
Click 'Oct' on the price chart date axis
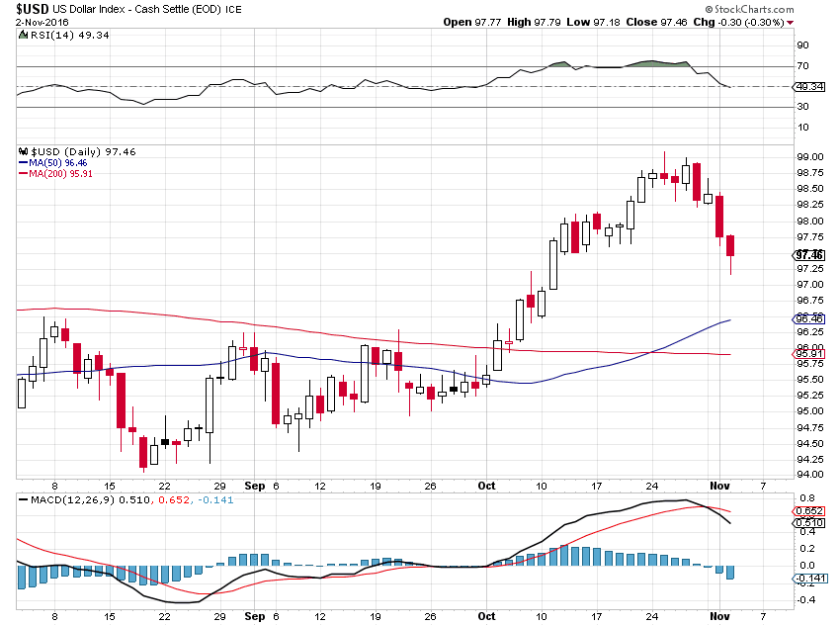[x=486, y=486]
